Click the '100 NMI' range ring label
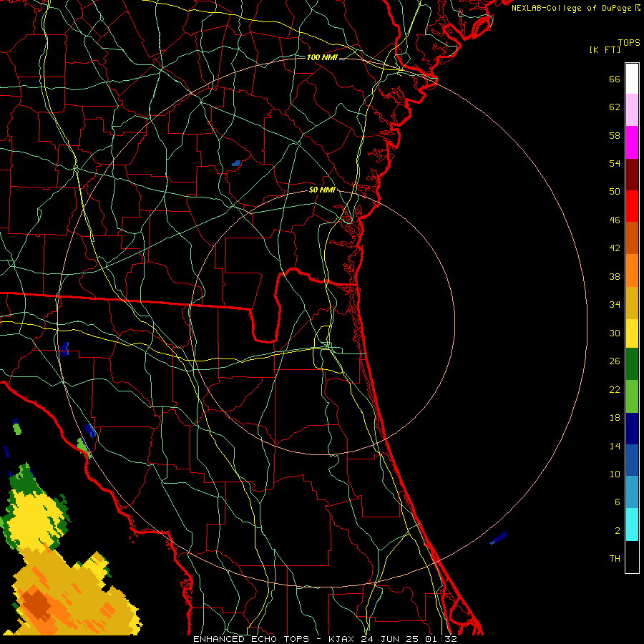This screenshot has height=644, width=644. point(322,57)
